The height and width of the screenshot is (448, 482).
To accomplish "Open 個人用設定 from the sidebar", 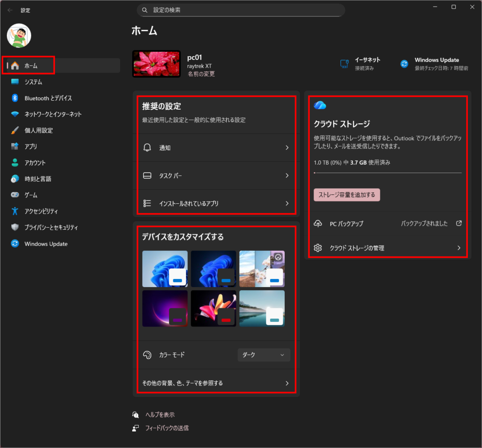I will 39,130.
